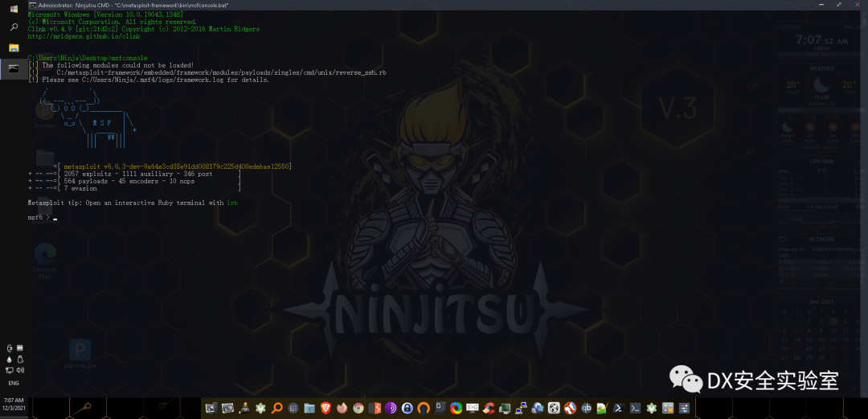The width and height of the screenshot is (868, 419).
Task: Open File Explorer from the left taskbar
Action: pyautogui.click(x=14, y=47)
